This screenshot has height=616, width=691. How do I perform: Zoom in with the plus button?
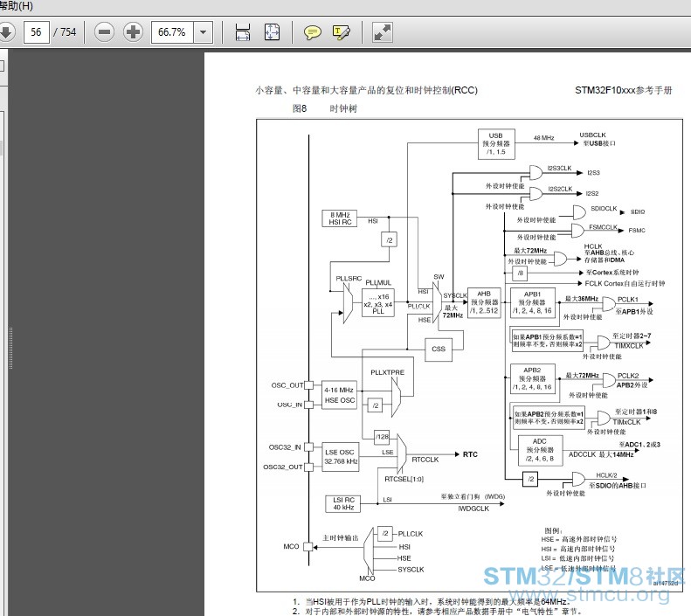(133, 32)
